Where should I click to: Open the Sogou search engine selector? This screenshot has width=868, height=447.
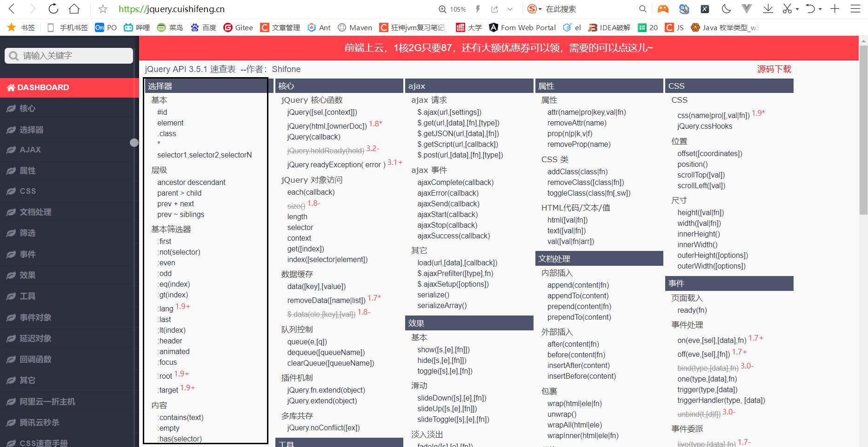(534, 9)
